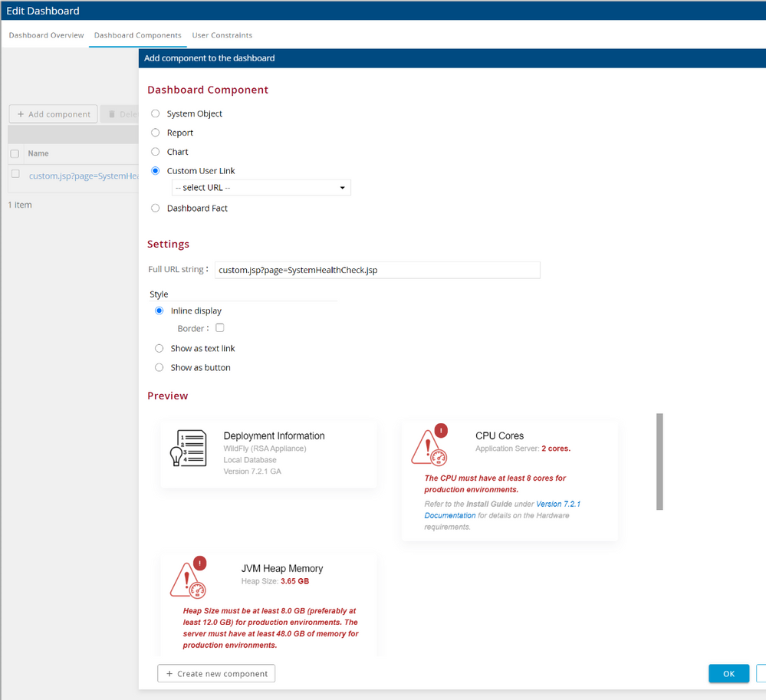This screenshot has height=700, width=766.
Task: Click plus icon on Create new component
Action: pos(169,674)
